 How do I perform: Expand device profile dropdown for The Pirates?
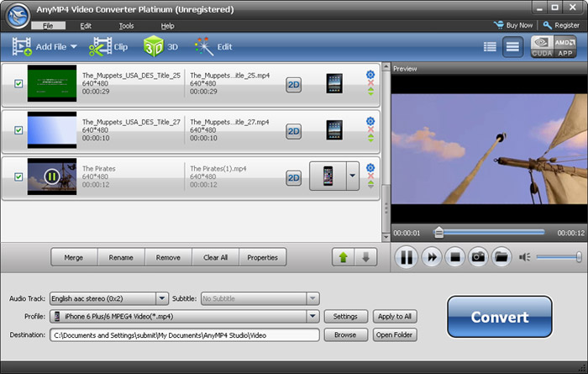pos(353,176)
